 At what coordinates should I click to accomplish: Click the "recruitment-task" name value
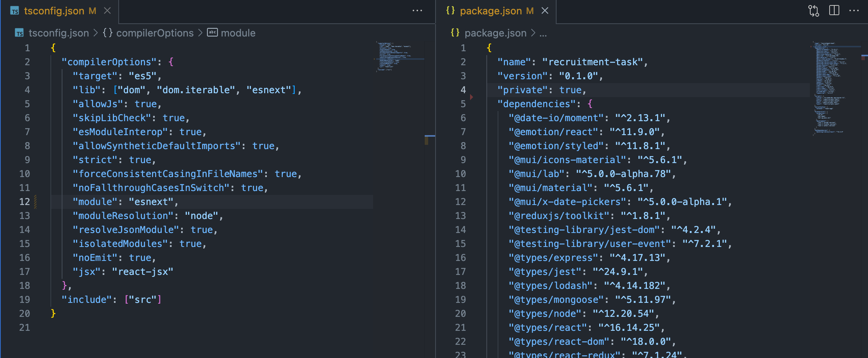[593, 62]
